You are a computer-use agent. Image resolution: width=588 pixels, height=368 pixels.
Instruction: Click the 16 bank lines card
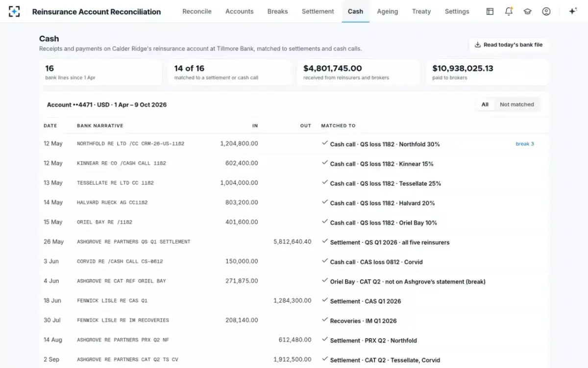point(100,73)
